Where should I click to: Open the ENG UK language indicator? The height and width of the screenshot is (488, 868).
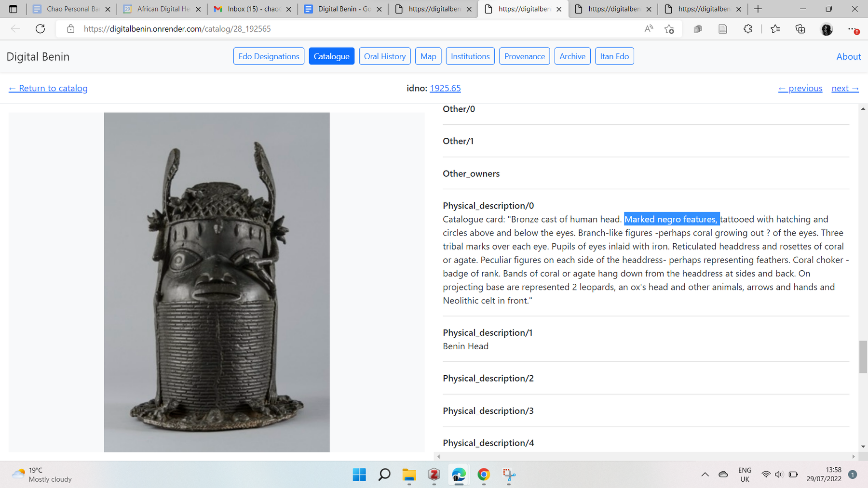tap(745, 475)
